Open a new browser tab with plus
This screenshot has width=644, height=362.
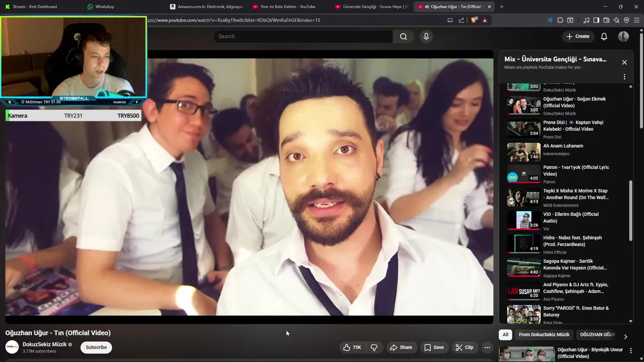[x=502, y=7]
